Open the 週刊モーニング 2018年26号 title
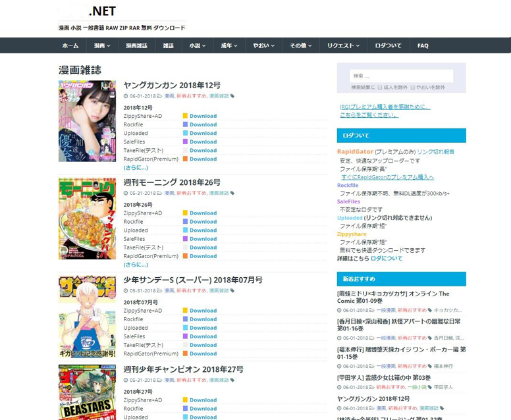The height and width of the screenshot is (420, 511). (x=172, y=182)
